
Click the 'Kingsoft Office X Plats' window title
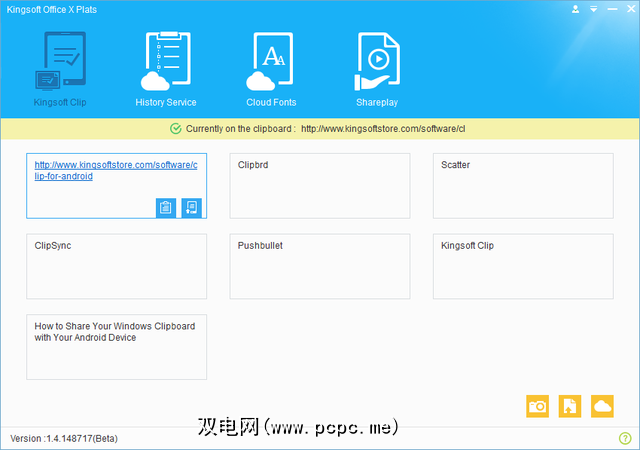[x=52, y=9]
